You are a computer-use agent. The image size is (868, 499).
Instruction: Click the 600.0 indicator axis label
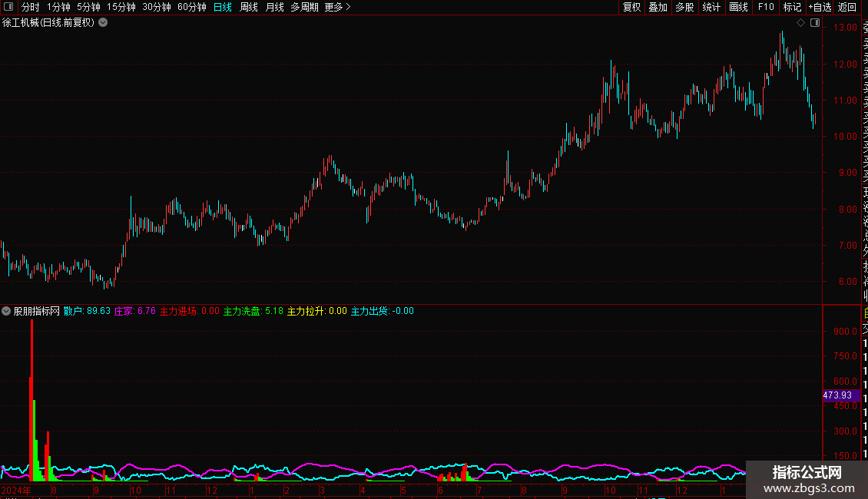point(845,382)
